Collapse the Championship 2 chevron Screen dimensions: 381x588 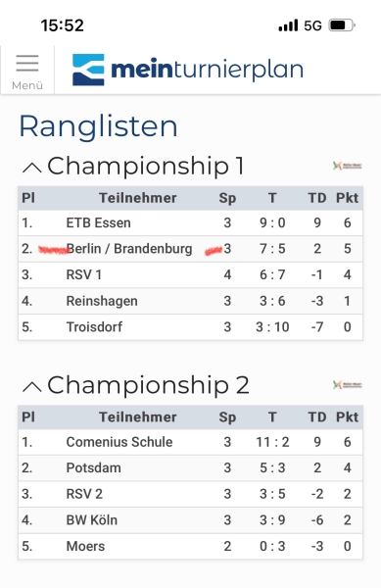tap(32, 387)
